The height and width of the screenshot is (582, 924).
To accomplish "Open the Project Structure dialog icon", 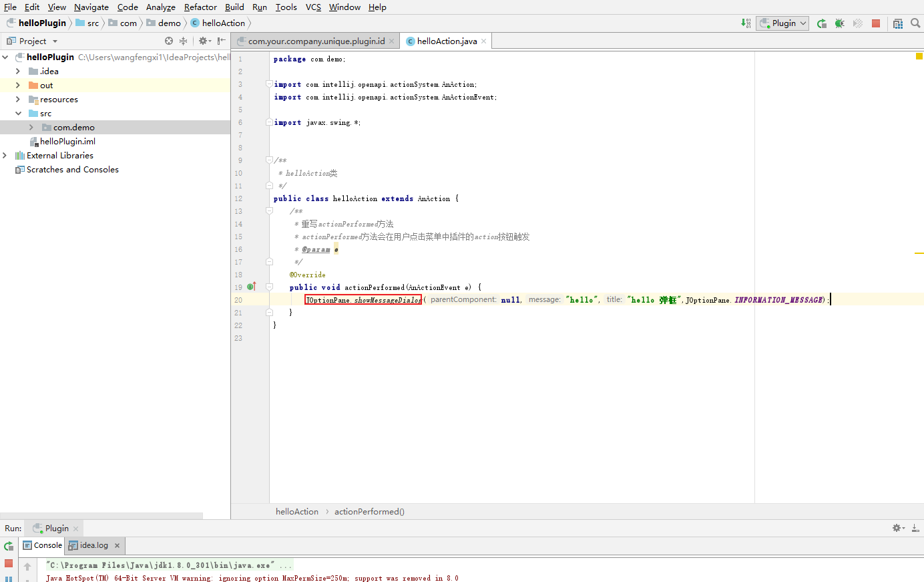I will click(898, 23).
